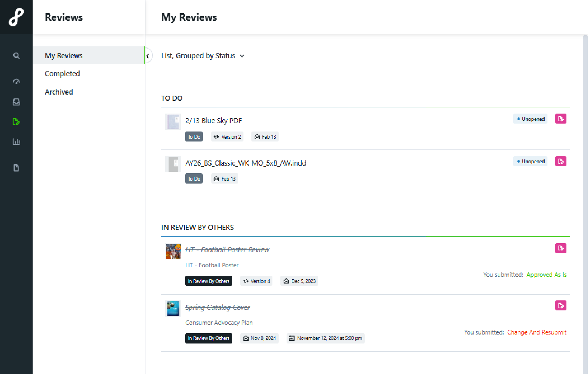Click the pink review button for Blue Sky PDF
This screenshot has width=588, height=374.
[x=561, y=119]
